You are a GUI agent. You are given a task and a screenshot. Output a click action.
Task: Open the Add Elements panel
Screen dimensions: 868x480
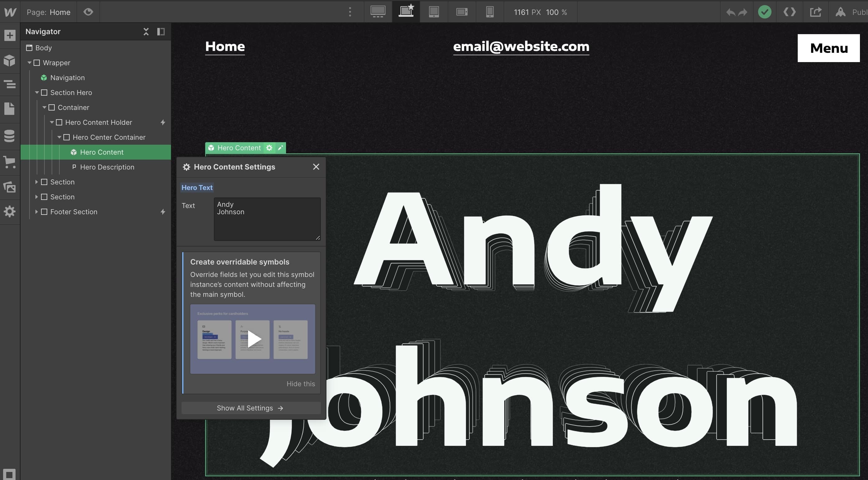10,35
